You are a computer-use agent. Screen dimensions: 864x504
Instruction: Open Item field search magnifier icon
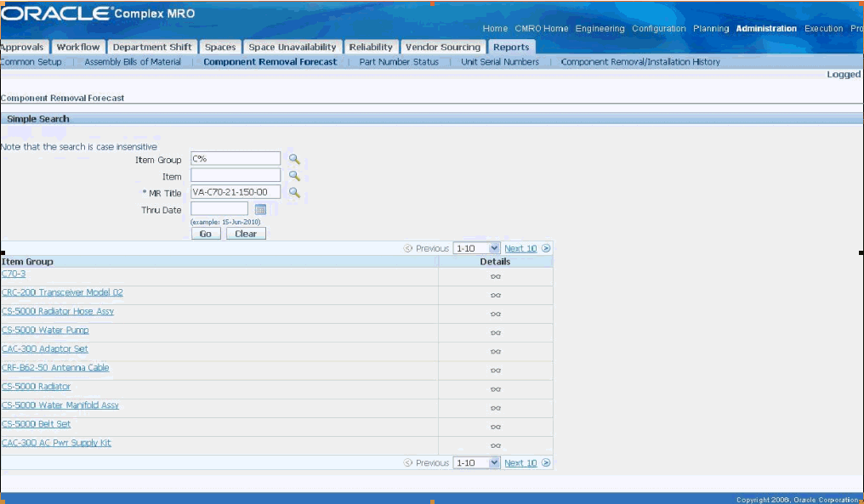[x=295, y=176]
